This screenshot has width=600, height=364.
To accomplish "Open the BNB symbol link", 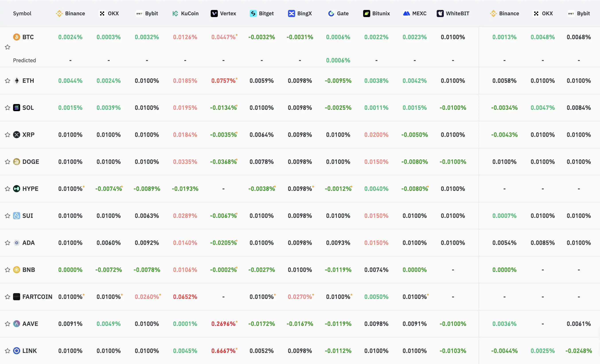I will (x=29, y=270).
